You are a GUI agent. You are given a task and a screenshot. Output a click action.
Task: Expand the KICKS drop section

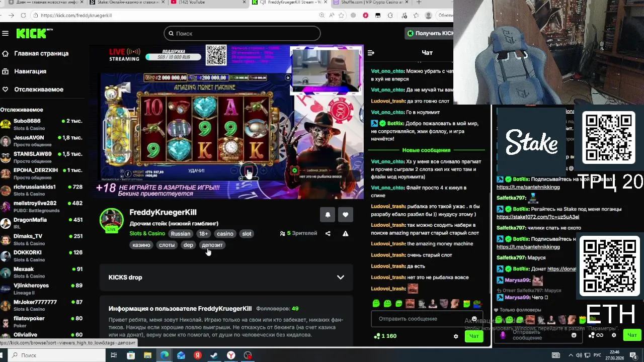tap(226, 278)
